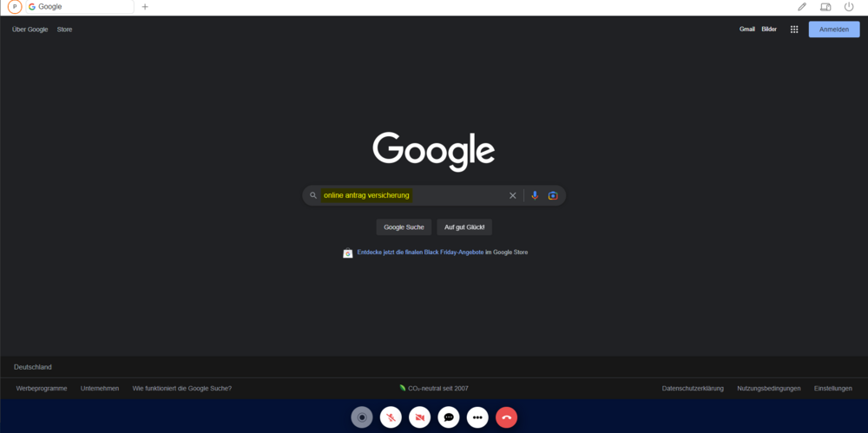This screenshot has height=433, width=868.
Task: Open the Store link
Action: (x=64, y=30)
